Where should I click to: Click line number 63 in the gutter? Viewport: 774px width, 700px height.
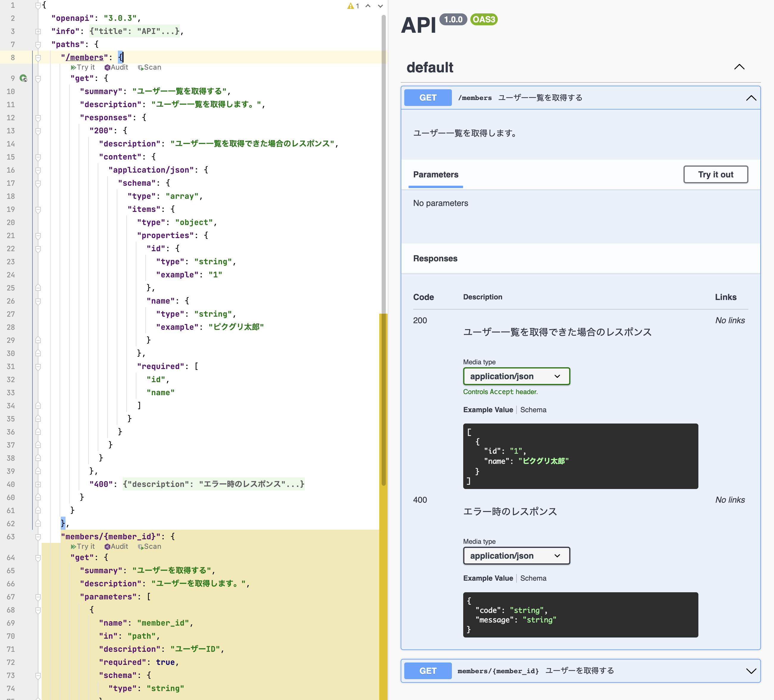click(x=11, y=537)
